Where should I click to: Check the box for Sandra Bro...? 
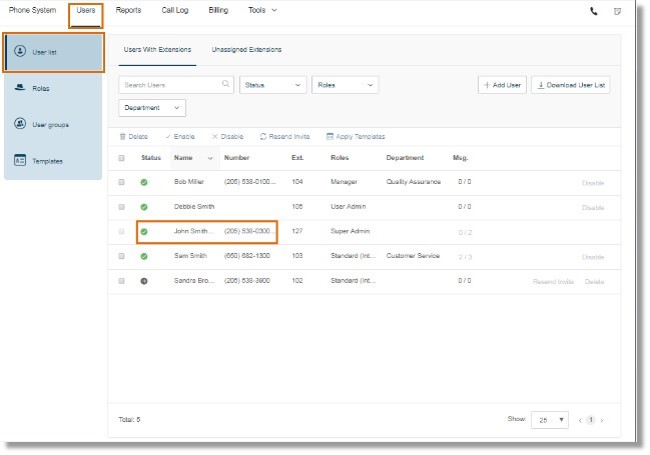(x=121, y=281)
